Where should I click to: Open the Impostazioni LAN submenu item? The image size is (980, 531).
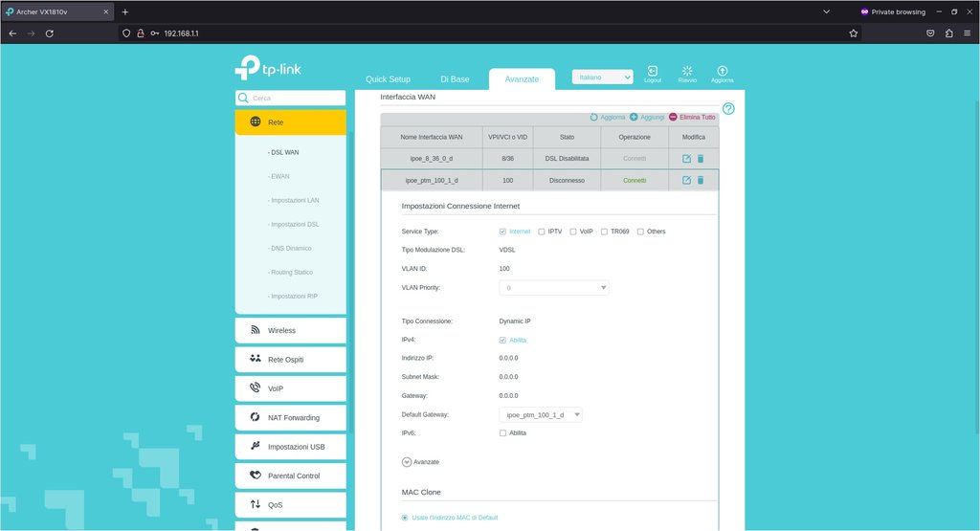click(293, 201)
